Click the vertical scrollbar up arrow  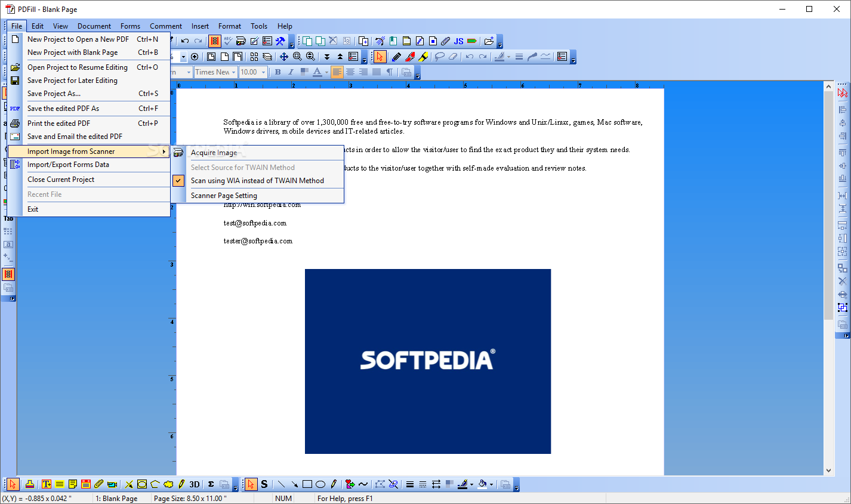coord(828,86)
